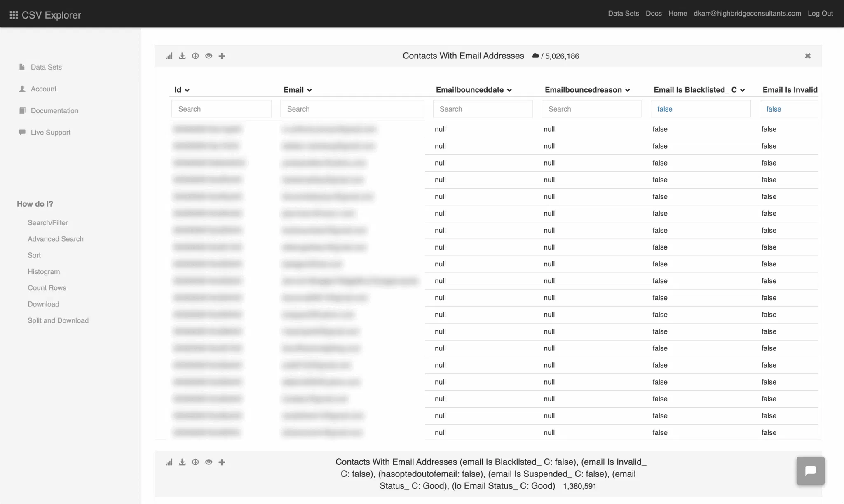Open Data Sets in top navigation

pos(623,13)
